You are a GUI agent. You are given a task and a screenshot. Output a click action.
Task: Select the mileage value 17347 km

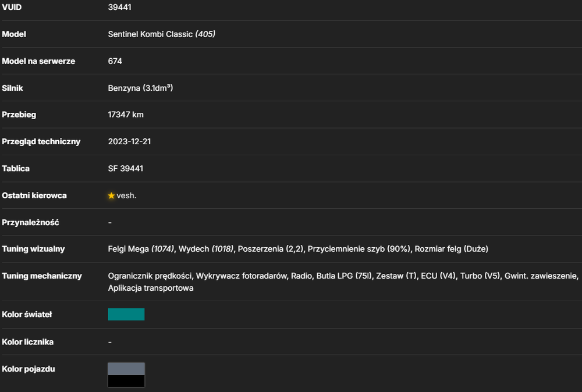[x=126, y=115]
